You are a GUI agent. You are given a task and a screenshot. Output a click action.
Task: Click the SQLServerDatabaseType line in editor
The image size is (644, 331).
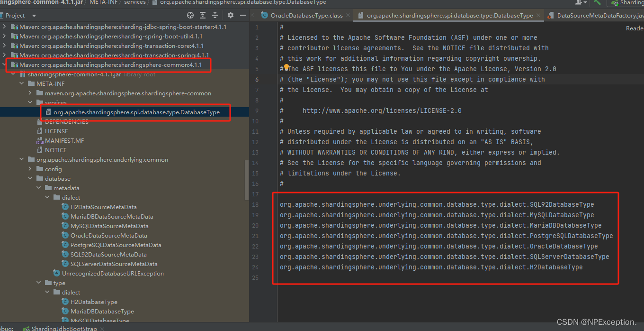coord(444,257)
